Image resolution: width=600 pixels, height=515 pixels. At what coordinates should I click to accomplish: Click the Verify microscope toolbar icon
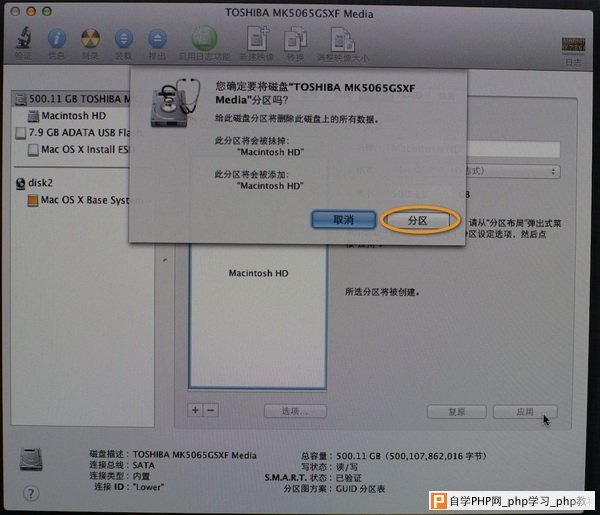click(x=24, y=38)
